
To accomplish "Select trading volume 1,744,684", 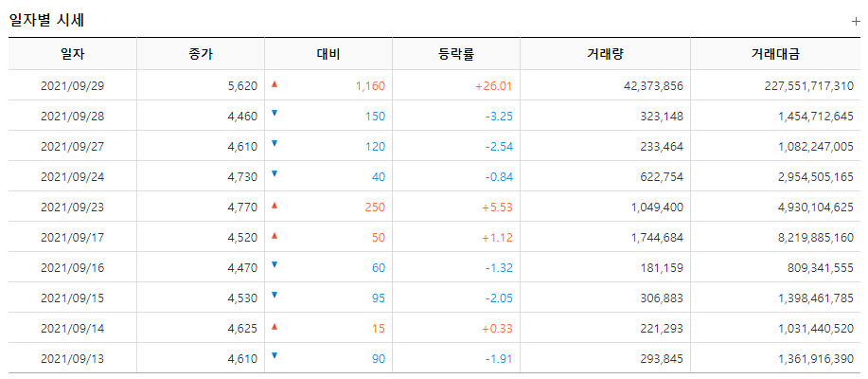I will [657, 238].
